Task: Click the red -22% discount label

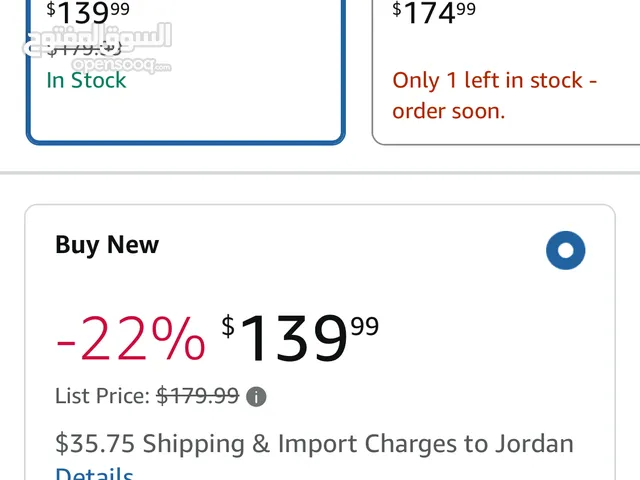Action: coord(130,338)
